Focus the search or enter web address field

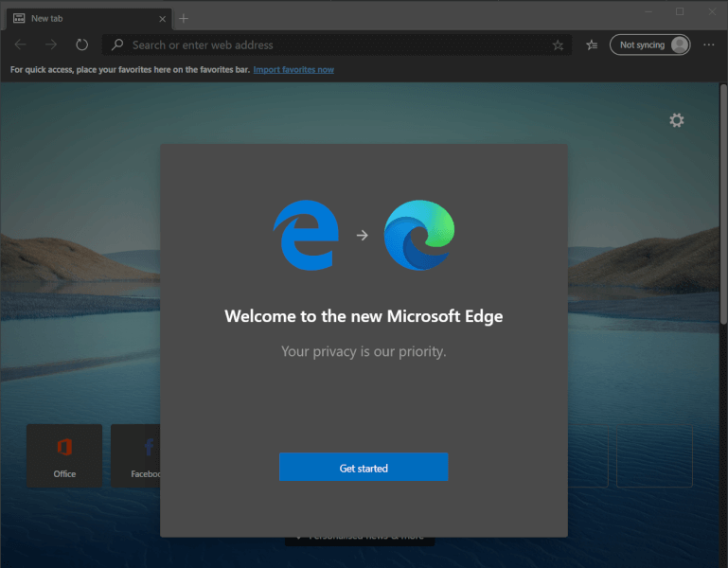(x=337, y=45)
